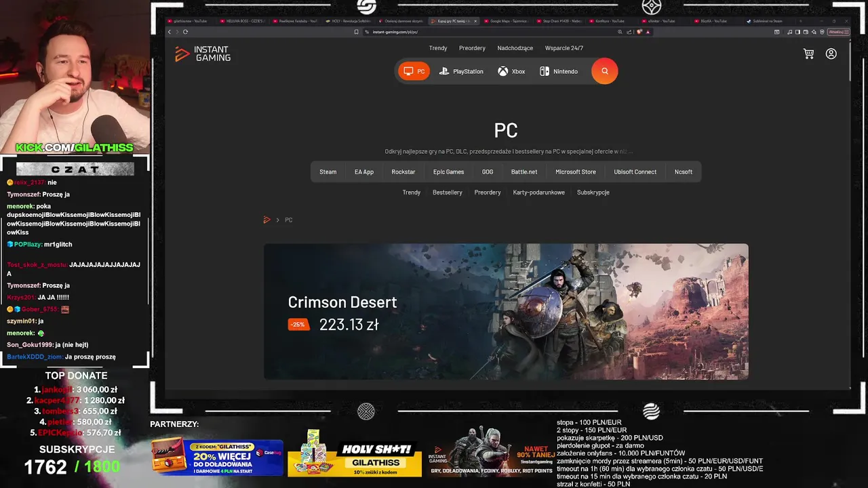The image size is (868, 488).
Task: Click the KICK.COM/GILATHISS overlay text
Action: click(75, 148)
